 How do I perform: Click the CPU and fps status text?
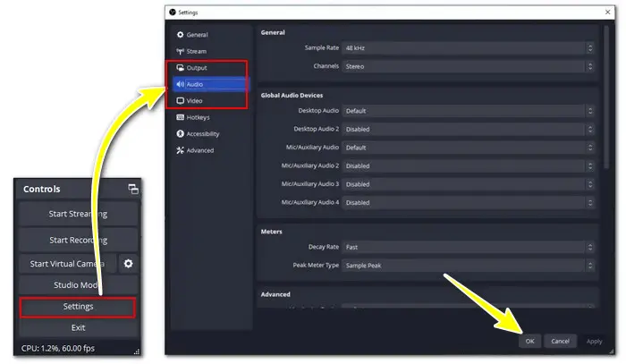(58, 349)
